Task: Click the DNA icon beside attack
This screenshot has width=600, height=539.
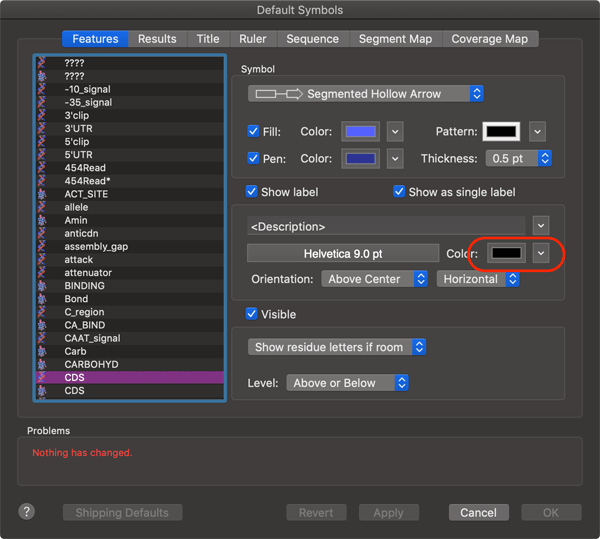Action: pos(41,259)
